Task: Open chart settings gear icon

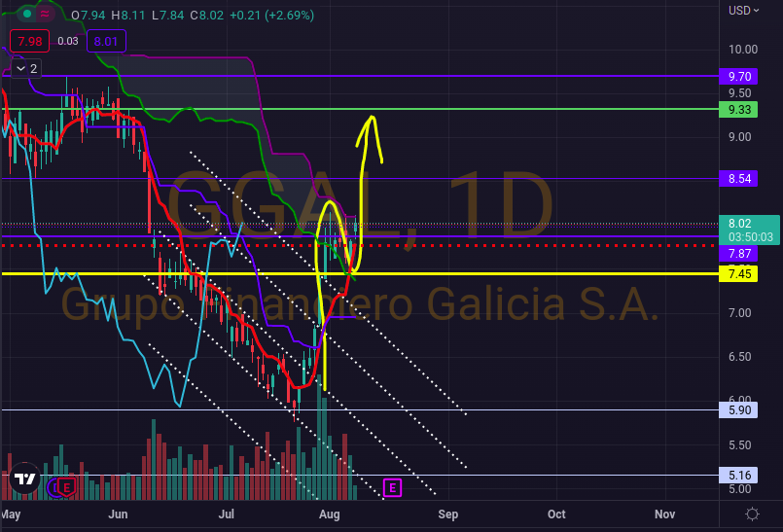Action: click(x=752, y=513)
